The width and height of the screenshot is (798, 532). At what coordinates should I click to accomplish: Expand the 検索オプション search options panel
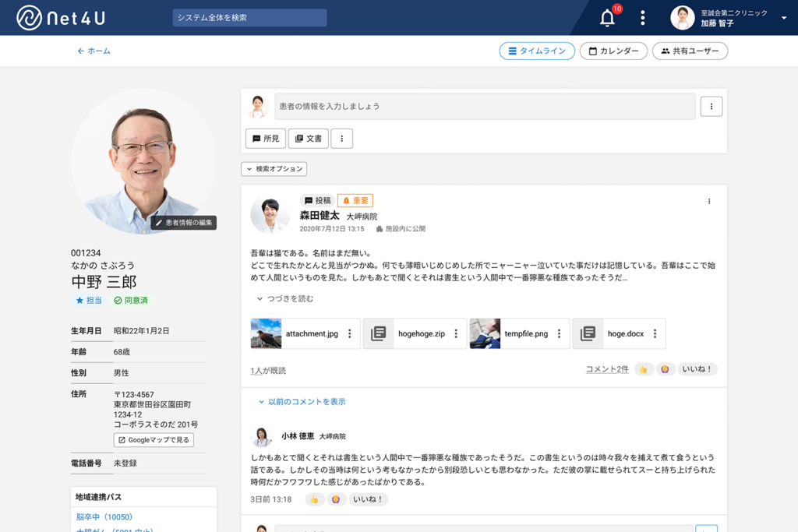[274, 168]
